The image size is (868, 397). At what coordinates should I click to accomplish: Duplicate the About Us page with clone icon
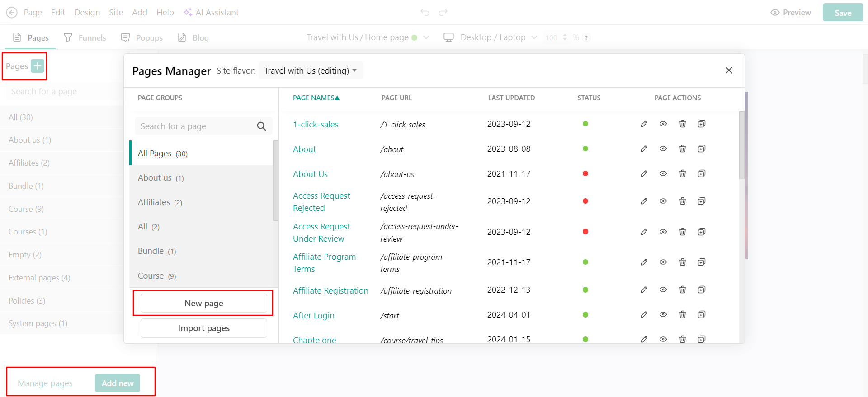tap(702, 174)
